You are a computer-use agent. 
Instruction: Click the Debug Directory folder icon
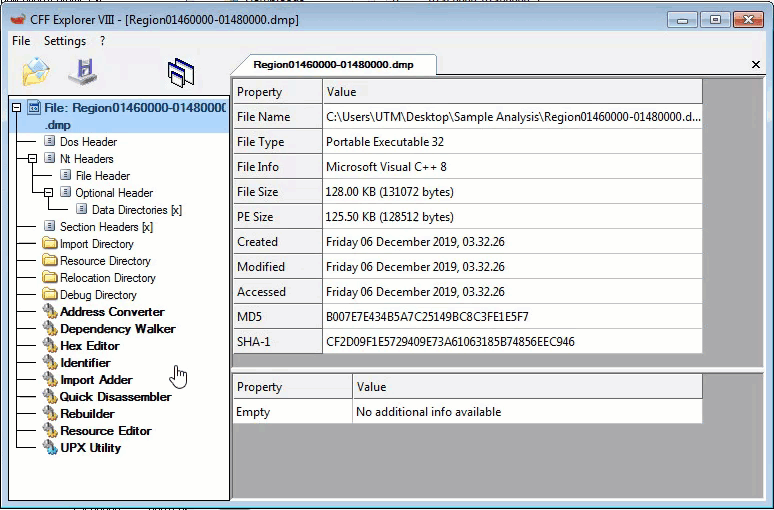[50, 294]
